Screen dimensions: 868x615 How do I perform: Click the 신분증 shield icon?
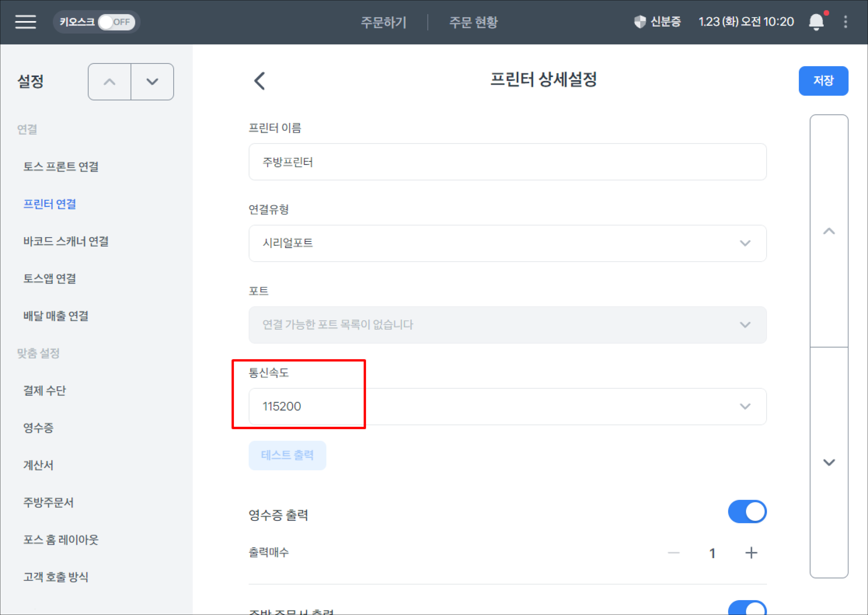[x=639, y=22]
